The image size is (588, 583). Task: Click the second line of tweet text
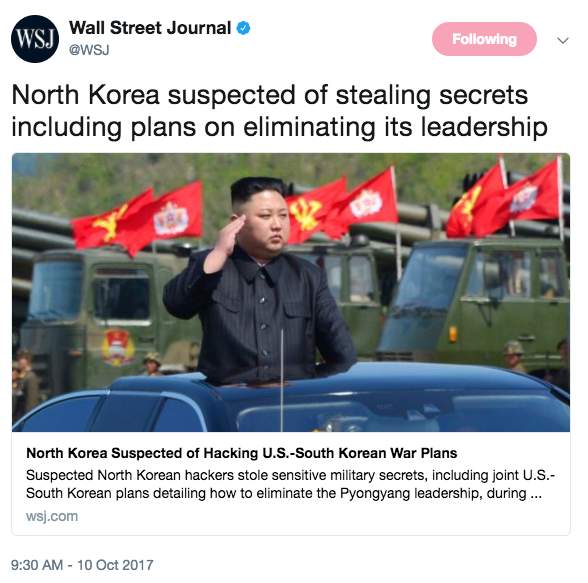pyautogui.click(x=279, y=127)
